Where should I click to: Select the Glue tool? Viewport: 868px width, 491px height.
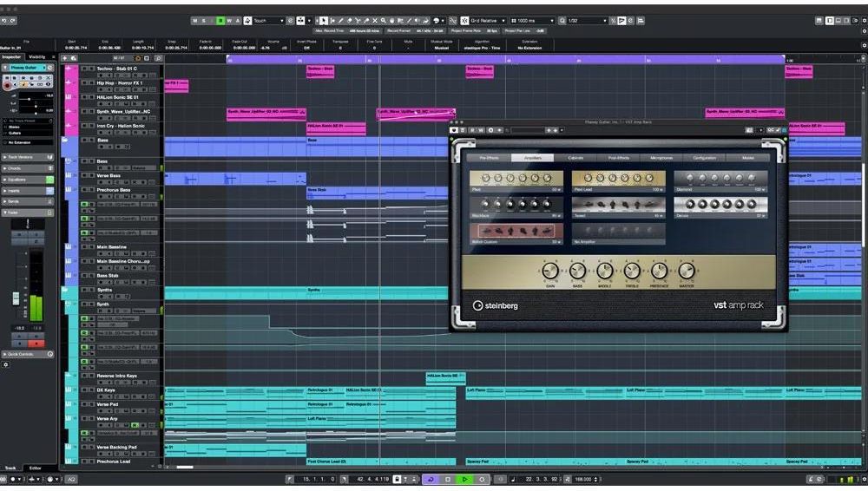(x=366, y=21)
